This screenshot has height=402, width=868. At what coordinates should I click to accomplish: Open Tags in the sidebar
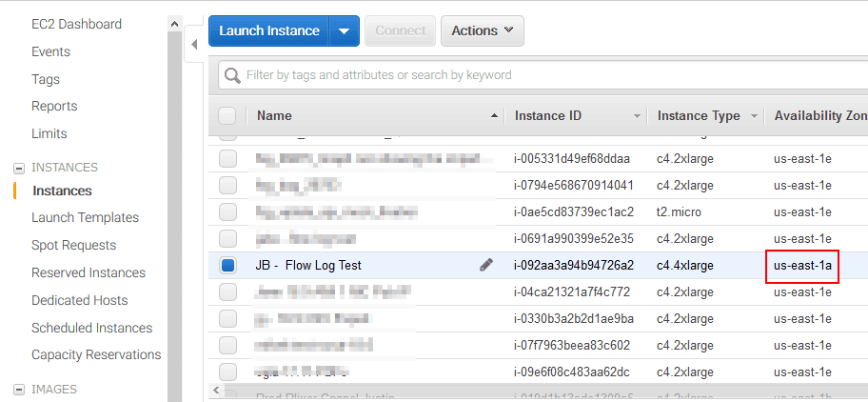46,80
